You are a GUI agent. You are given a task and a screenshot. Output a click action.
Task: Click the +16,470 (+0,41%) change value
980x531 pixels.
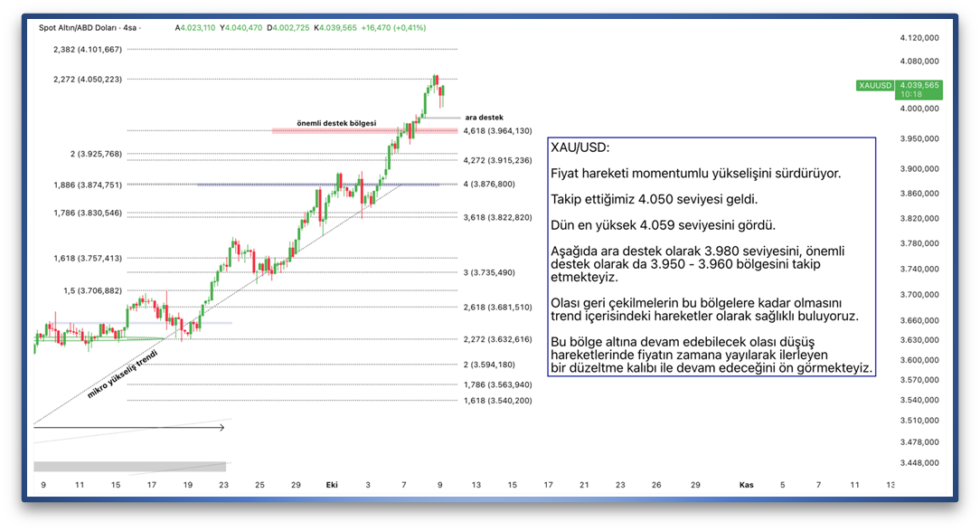(393, 28)
